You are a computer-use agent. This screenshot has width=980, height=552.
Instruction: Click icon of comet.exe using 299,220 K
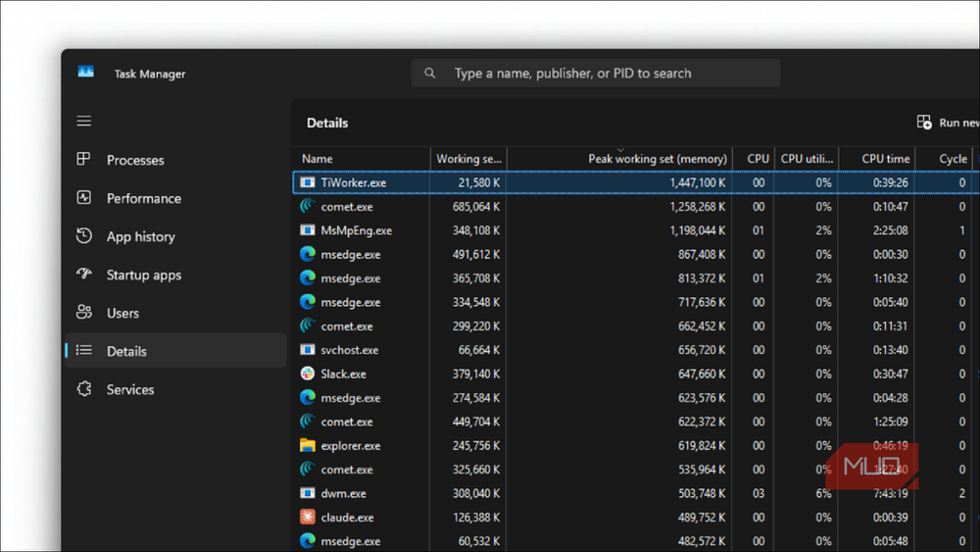308,326
